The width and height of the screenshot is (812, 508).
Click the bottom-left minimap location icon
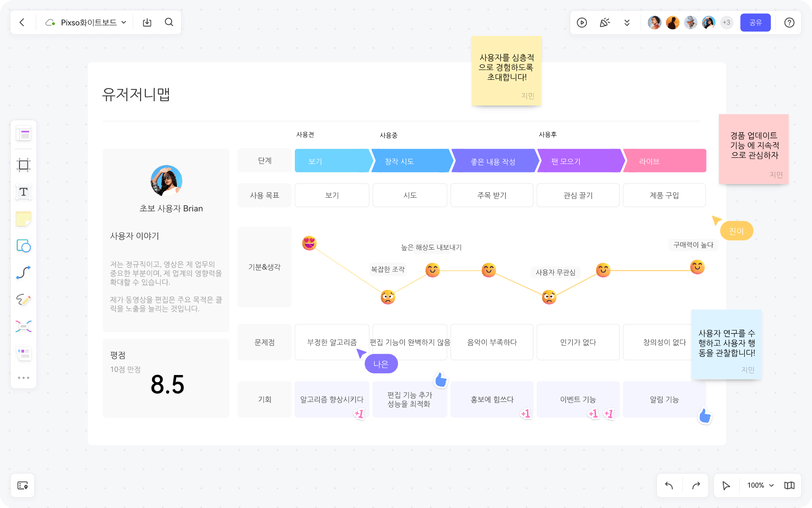tap(23, 485)
